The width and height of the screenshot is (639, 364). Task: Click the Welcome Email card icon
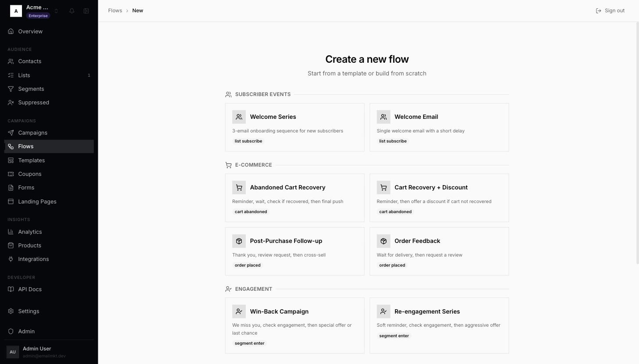coord(384,117)
